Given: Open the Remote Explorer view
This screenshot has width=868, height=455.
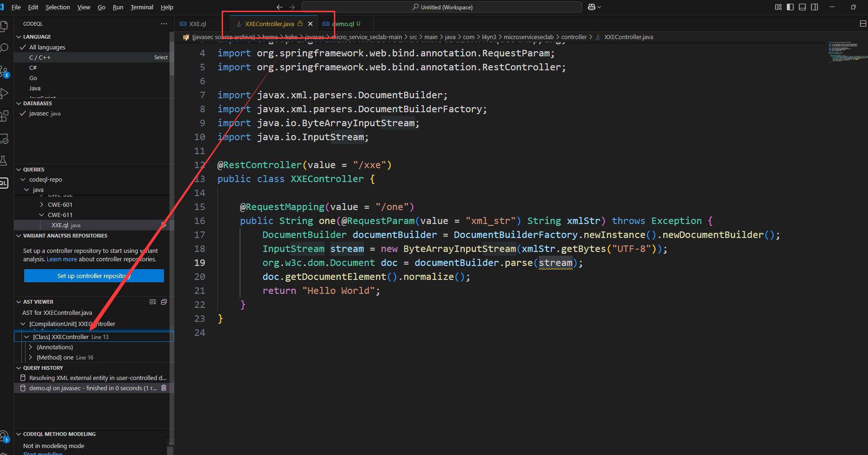Looking at the screenshot, I should (4, 138).
